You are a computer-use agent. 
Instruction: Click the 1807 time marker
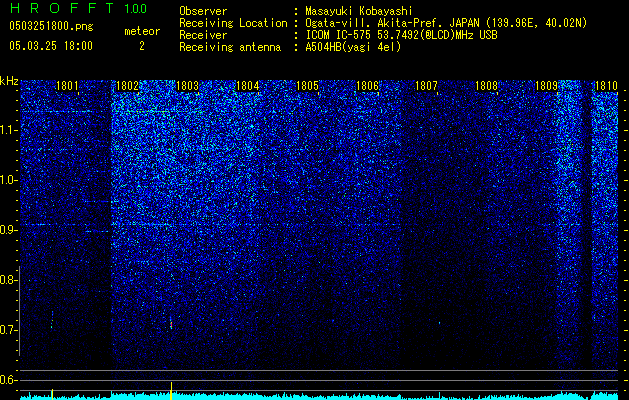click(426, 86)
